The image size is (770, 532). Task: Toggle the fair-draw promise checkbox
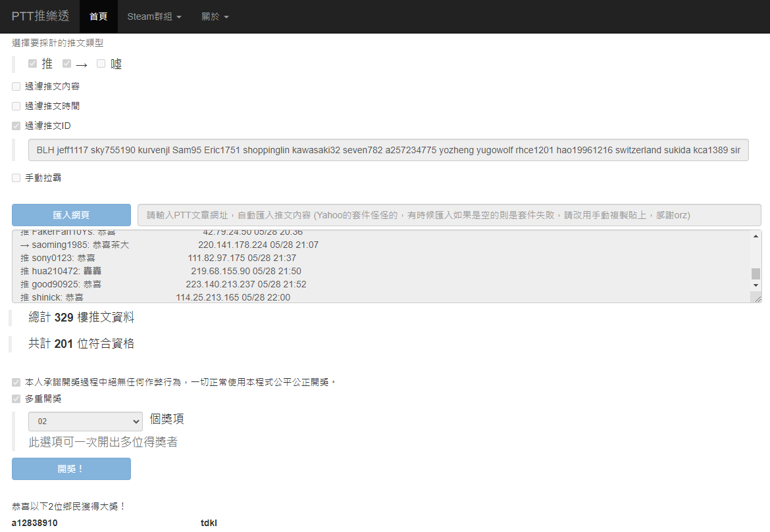tap(16, 382)
